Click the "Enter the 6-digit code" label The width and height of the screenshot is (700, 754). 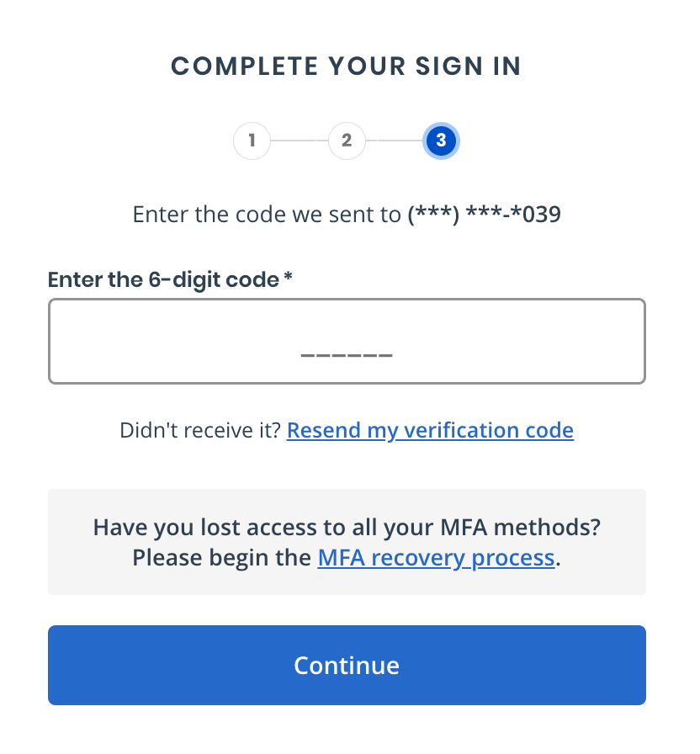[162, 279]
